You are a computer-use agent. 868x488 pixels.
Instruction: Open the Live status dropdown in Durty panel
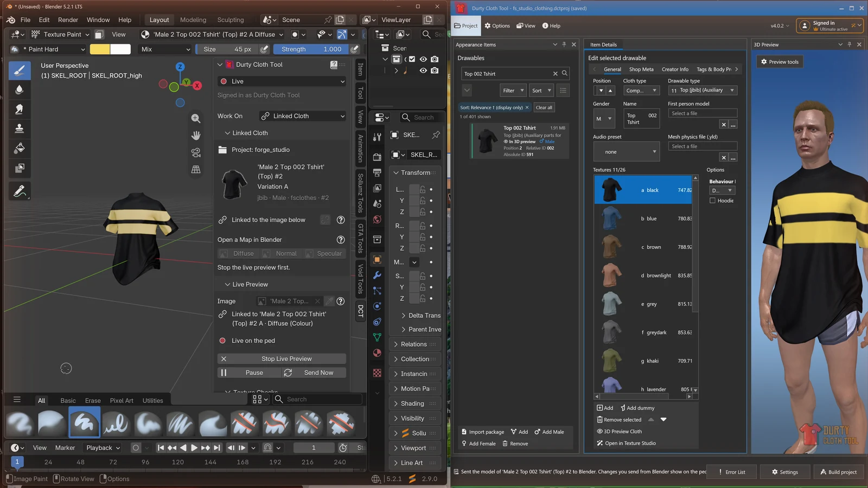click(282, 81)
